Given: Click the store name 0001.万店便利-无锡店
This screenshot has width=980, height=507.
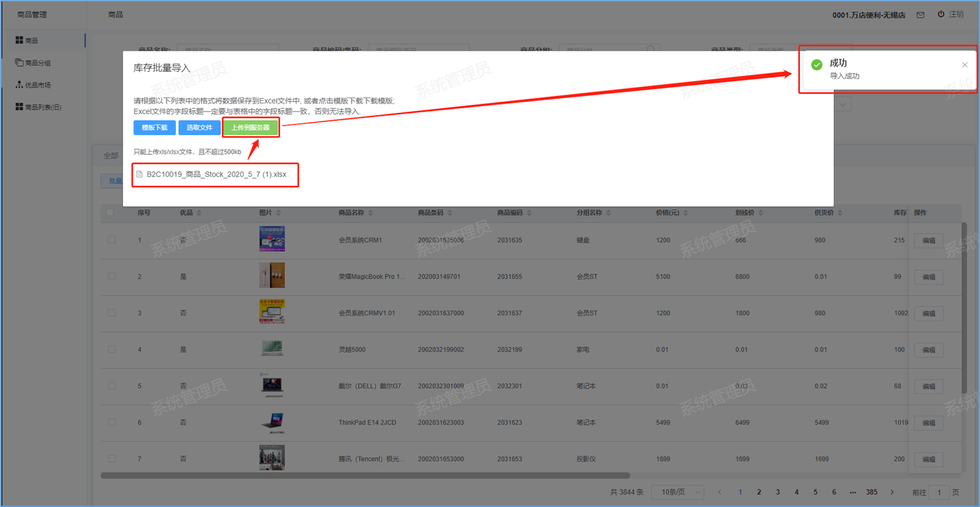Looking at the screenshot, I should pyautogui.click(x=869, y=15).
